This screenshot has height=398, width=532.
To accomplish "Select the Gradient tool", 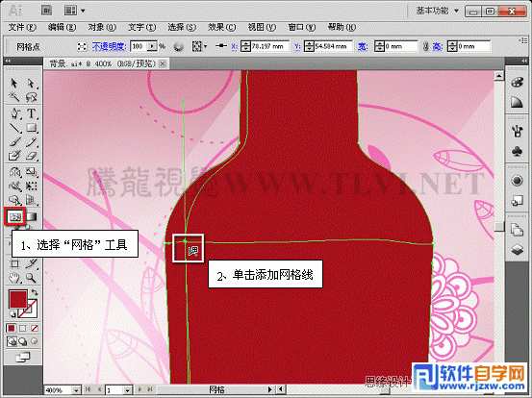I will pyautogui.click(x=32, y=216).
